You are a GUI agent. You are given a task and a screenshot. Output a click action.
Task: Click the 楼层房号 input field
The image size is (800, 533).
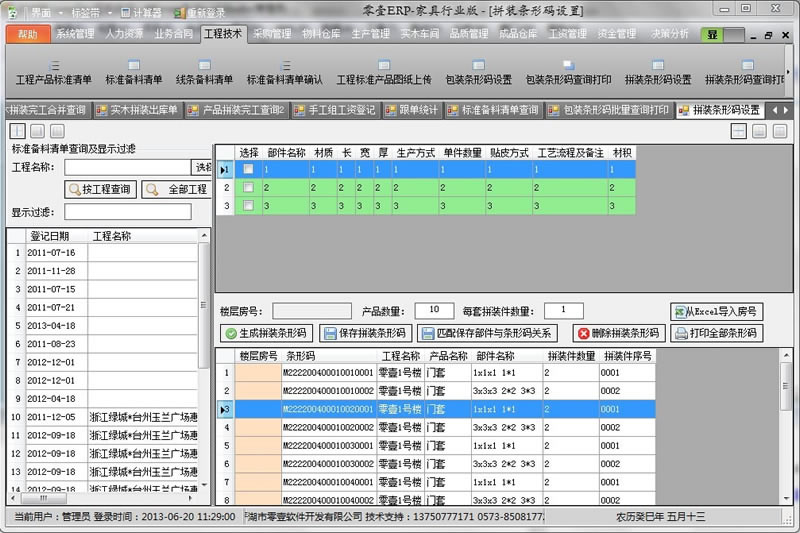(312, 311)
